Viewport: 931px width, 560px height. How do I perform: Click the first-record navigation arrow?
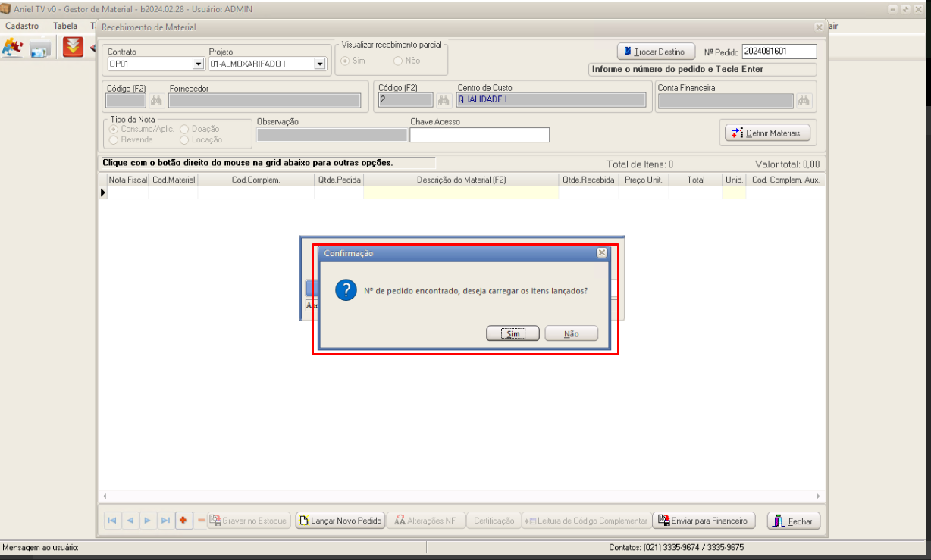tap(112, 521)
